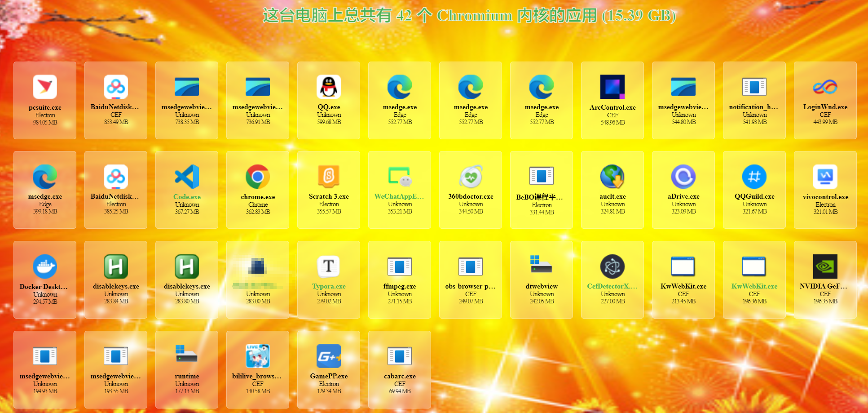
Task: Click the 443.99 MB text under LoginWnd.exe
Action: click(825, 122)
